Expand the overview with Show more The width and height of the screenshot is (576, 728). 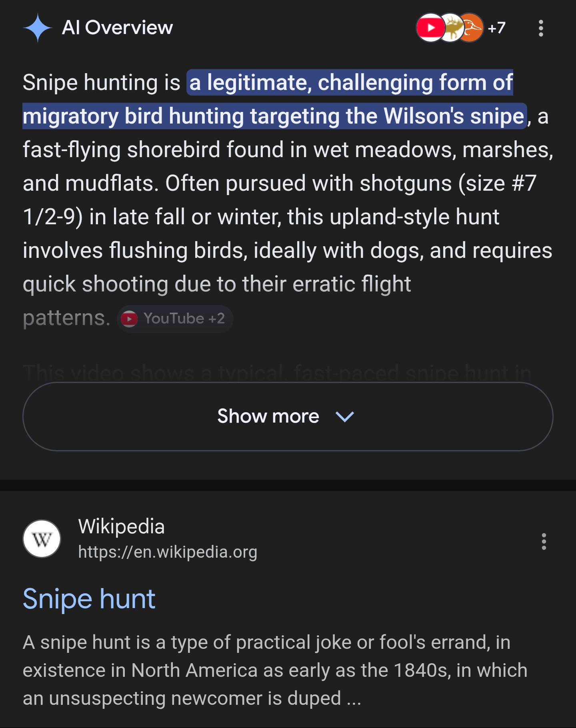[268, 416]
